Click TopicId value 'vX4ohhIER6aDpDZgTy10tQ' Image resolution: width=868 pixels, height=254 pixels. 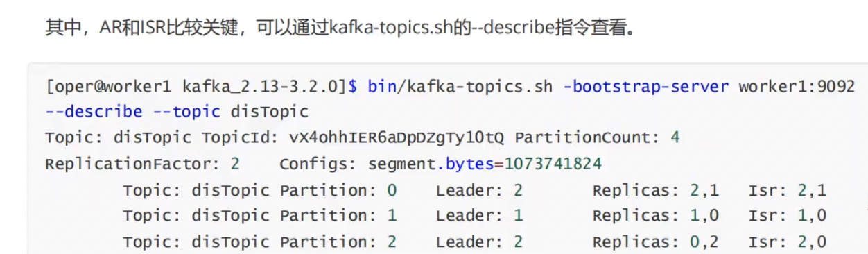pyautogui.click(x=397, y=138)
